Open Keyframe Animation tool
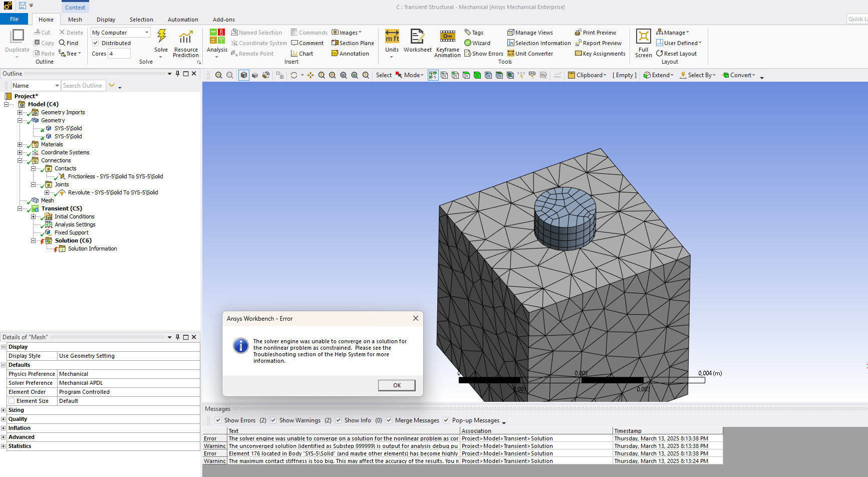Viewport: 868px width, 477px height. (447, 44)
